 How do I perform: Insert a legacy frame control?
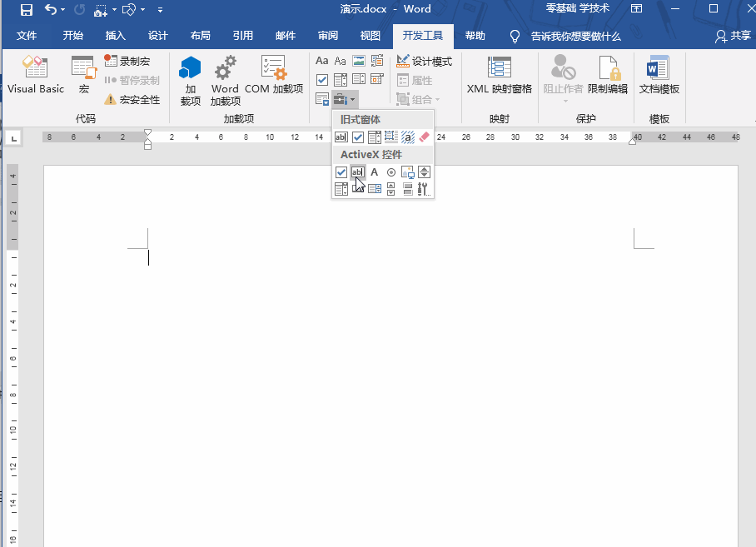point(390,137)
